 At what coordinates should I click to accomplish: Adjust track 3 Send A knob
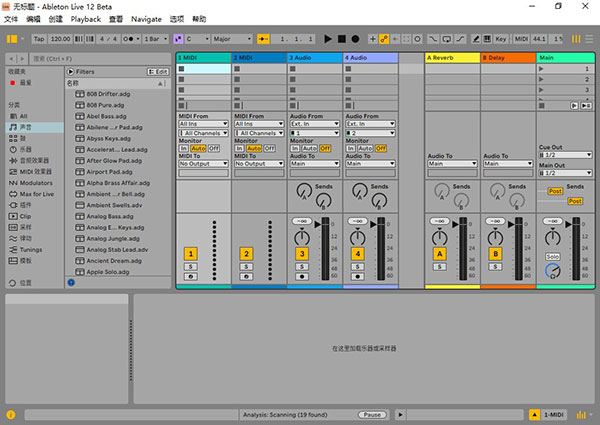click(304, 191)
